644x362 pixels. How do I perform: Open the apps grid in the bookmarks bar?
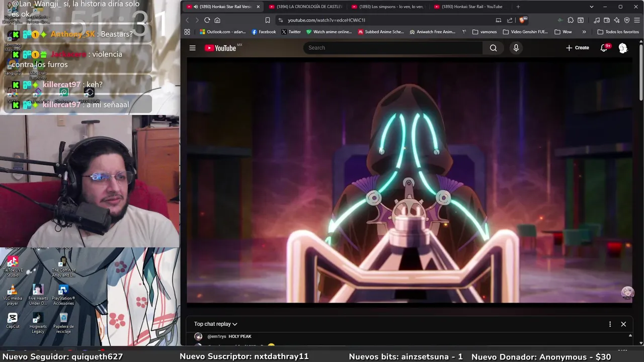(187, 32)
